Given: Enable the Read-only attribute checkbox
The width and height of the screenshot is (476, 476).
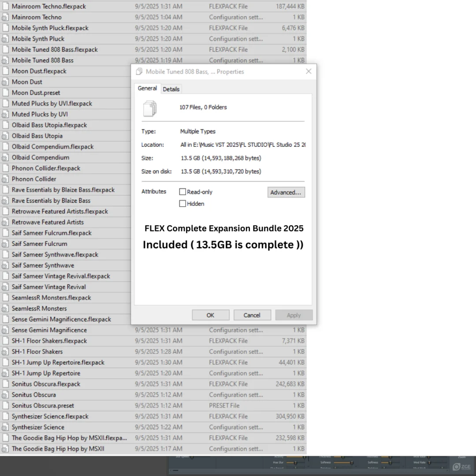Looking at the screenshot, I should point(182,192).
